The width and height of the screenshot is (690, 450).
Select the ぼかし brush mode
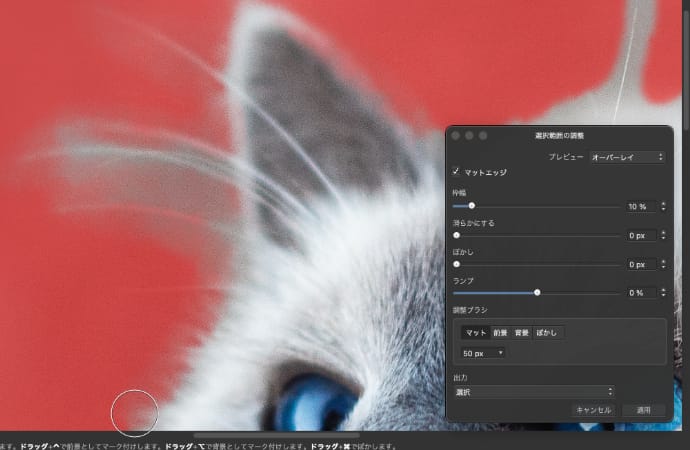pos(548,332)
